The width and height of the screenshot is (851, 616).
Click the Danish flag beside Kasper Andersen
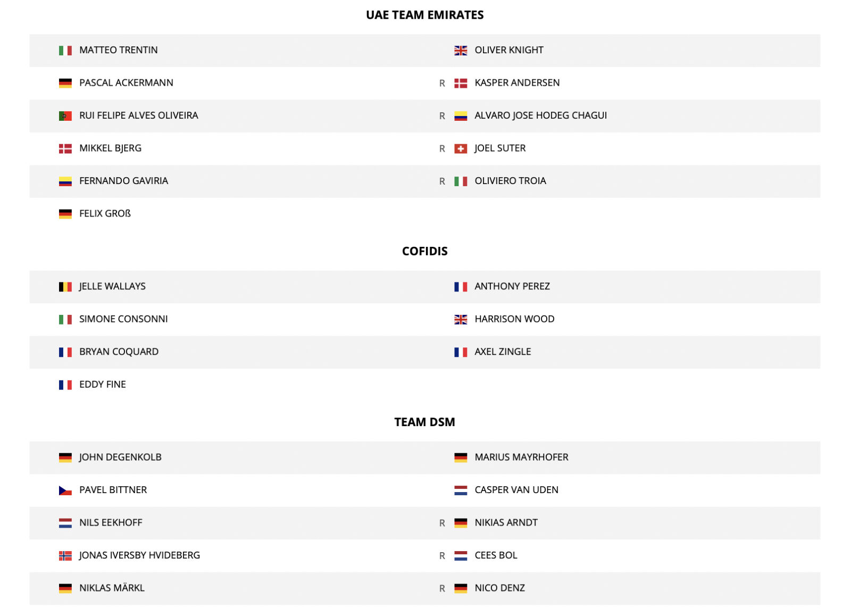461,84
